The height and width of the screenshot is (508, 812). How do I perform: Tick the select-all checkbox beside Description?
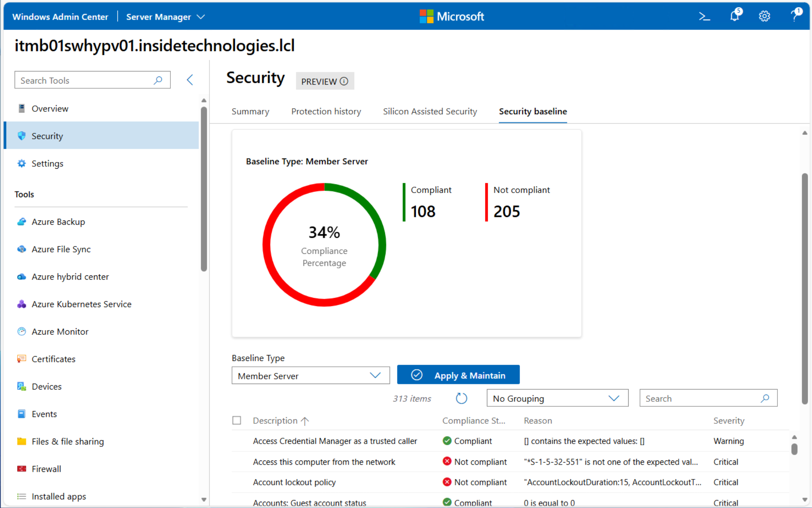[237, 421]
